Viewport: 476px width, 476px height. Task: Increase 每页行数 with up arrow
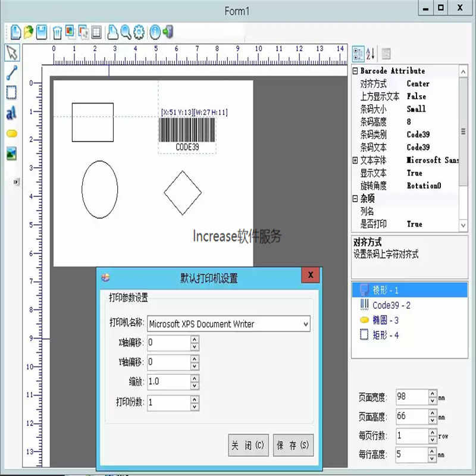(x=433, y=433)
